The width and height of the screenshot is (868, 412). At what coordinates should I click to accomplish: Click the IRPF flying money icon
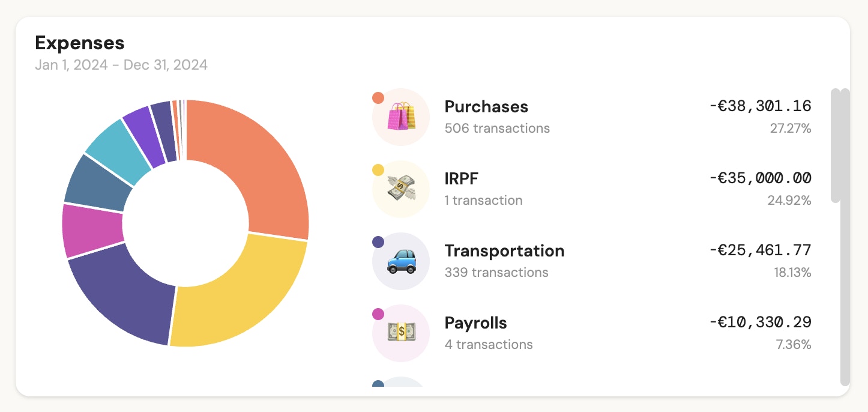point(401,189)
